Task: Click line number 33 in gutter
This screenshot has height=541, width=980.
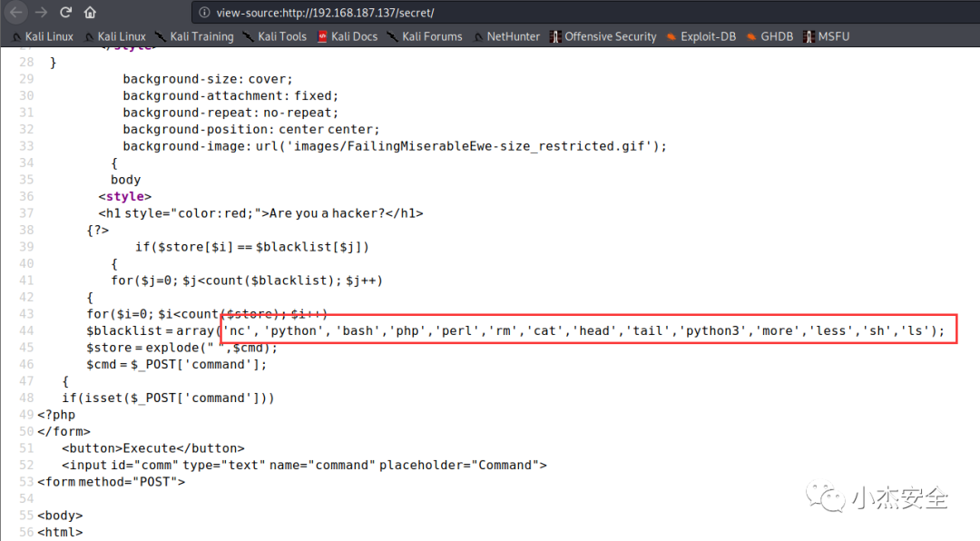Action: (26, 146)
